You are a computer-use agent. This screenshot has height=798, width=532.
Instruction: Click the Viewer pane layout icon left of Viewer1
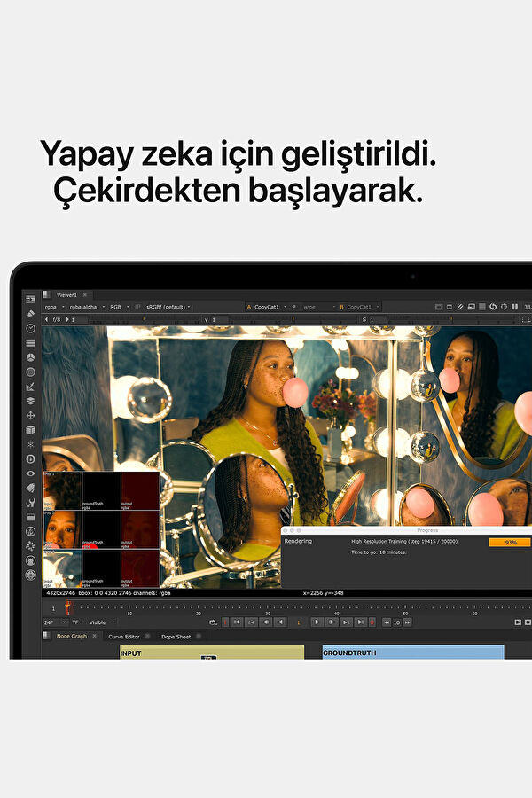click(x=46, y=294)
